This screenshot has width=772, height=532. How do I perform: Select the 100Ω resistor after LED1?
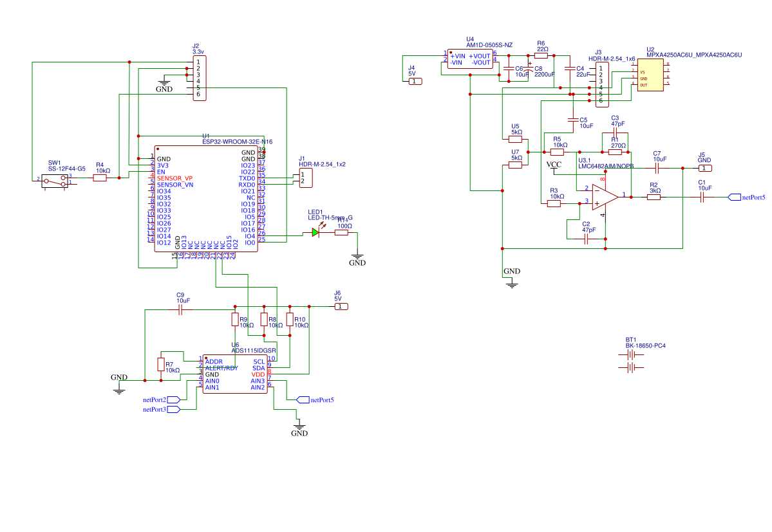coord(342,233)
